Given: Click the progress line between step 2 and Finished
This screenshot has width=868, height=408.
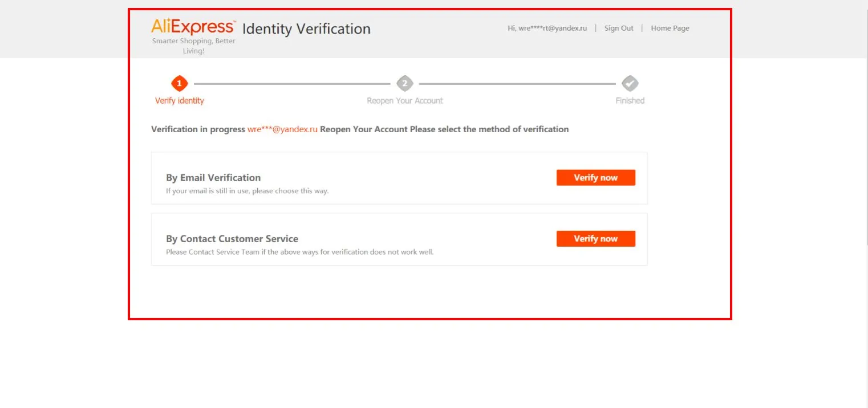Looking at the screenshot, I should [x=517, y=84].
